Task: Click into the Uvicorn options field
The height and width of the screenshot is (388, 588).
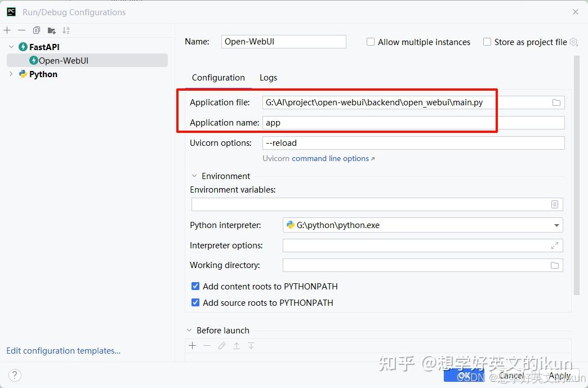Action: [413, 143]
